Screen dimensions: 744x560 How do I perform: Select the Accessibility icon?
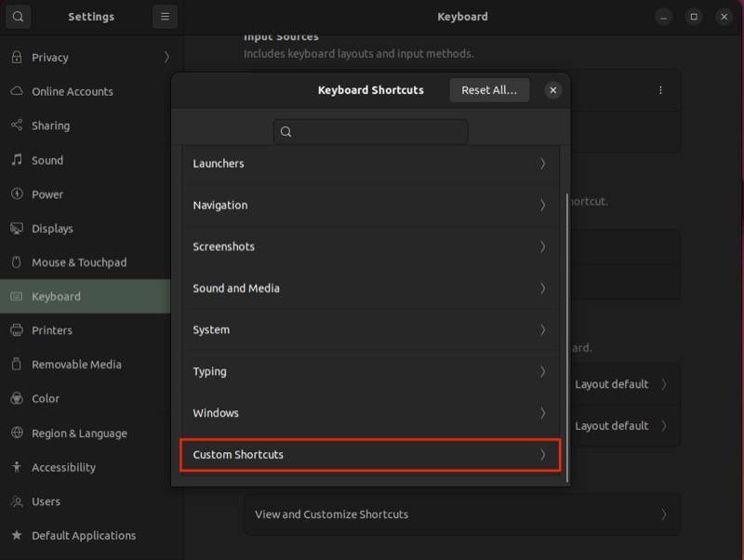[x=16, y=467]
